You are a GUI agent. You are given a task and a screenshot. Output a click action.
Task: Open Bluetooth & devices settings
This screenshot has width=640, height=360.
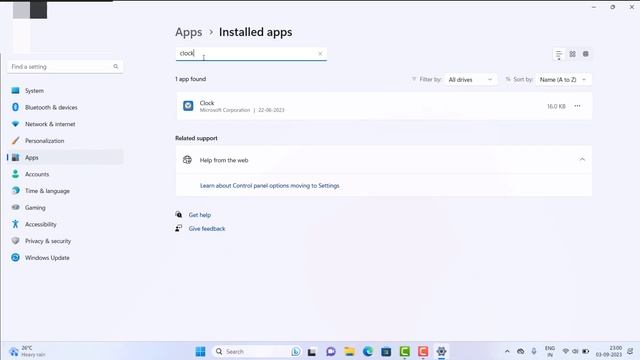[65, 107]
